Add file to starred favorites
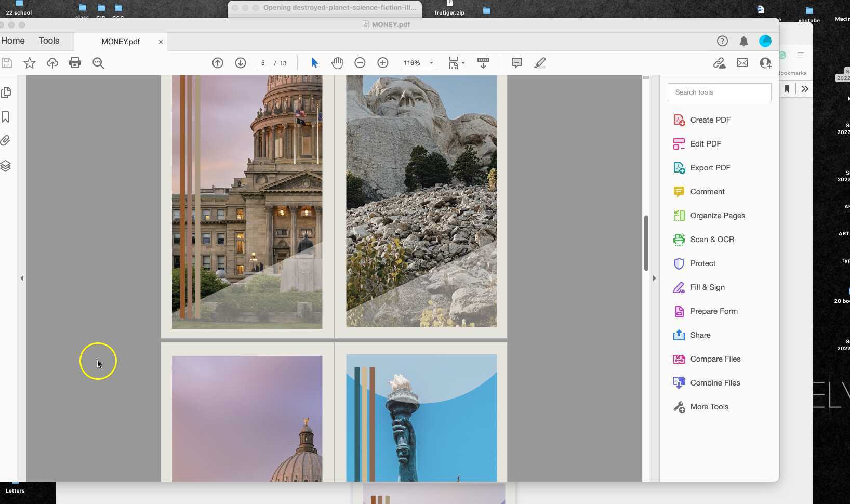Image resolution: width=850 pixels, height=504 pixels. point(30,63)
